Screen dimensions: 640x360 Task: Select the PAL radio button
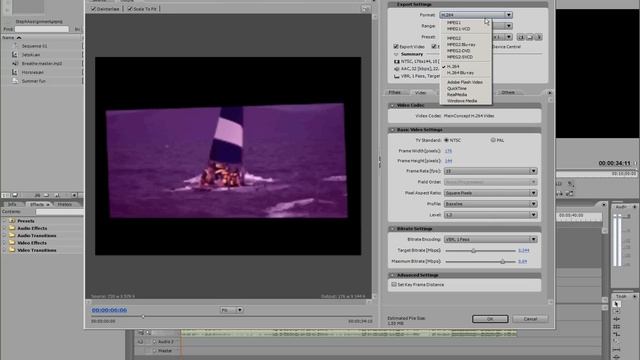[x=493, y=140]
